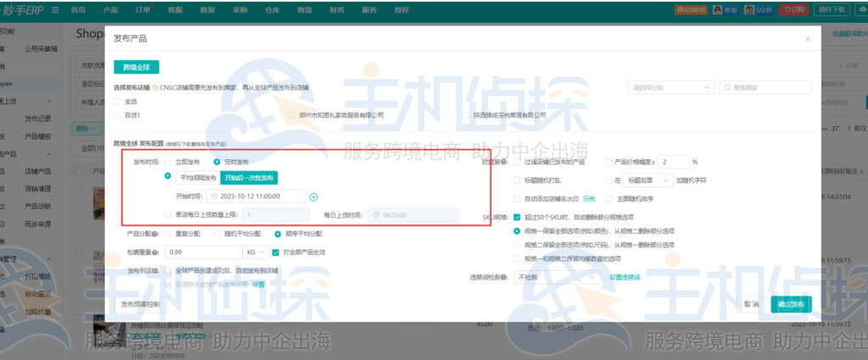868x360 pixels.
Task: Open the 不检测 violation-word dropdown
Action: (556, 277)
